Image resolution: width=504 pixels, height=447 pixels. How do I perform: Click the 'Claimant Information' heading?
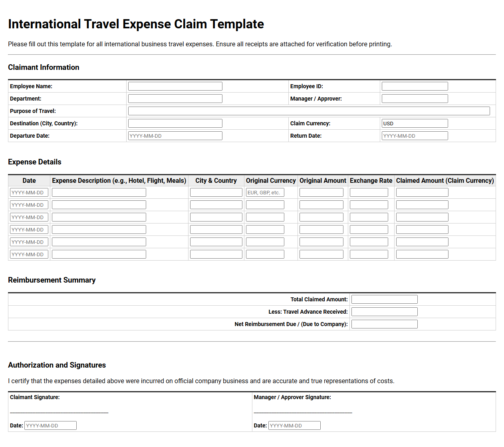[44, 67]
